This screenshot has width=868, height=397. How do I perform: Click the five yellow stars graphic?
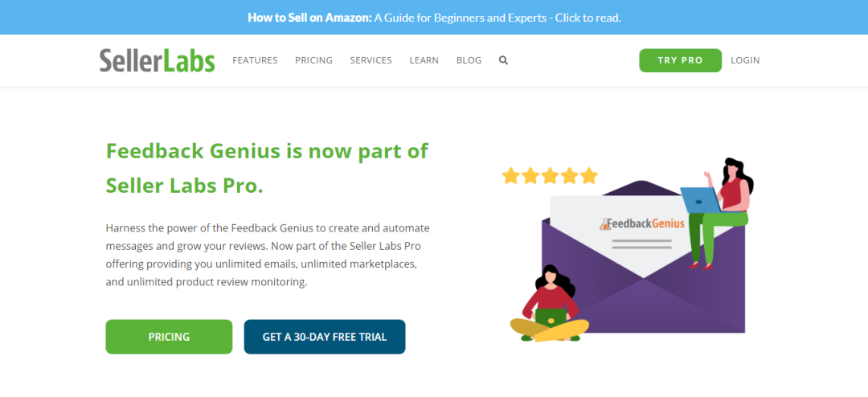(x=551, y=175)
